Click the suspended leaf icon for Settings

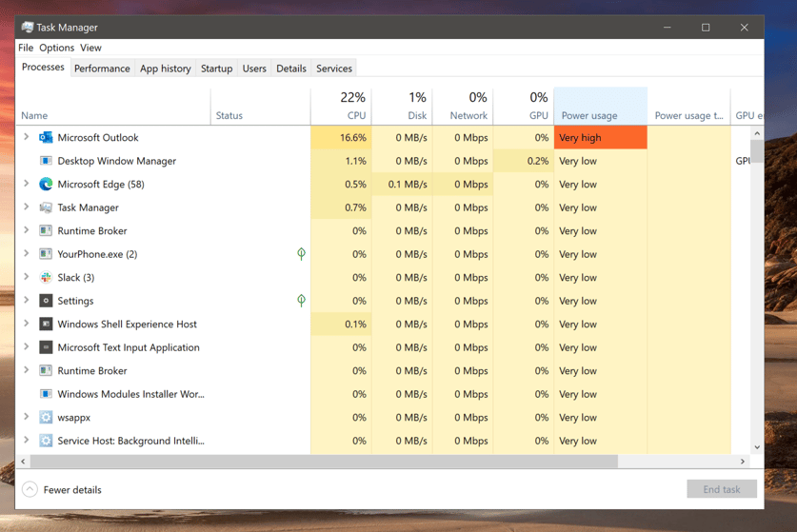pyautogui.click(x=302, y=301)
